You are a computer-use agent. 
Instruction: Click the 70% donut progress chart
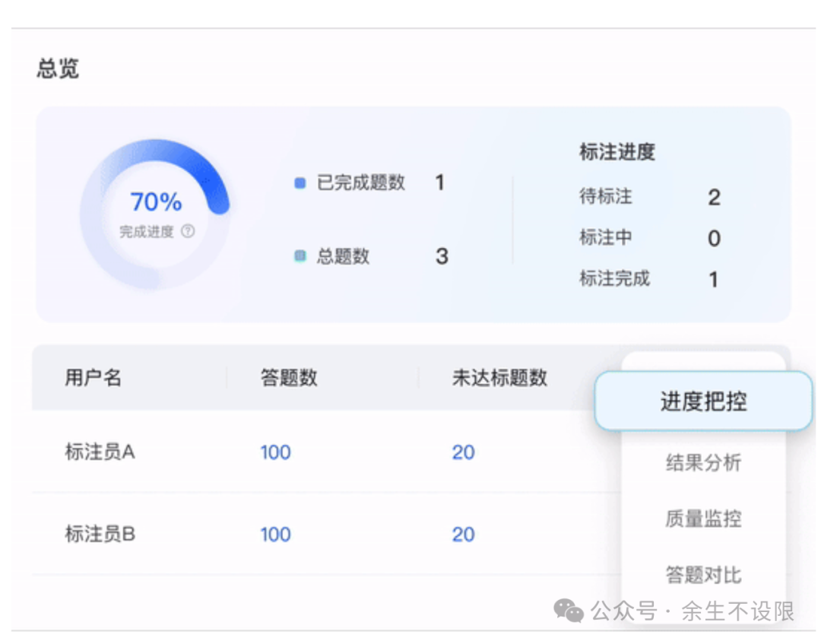tap(155, 213)
